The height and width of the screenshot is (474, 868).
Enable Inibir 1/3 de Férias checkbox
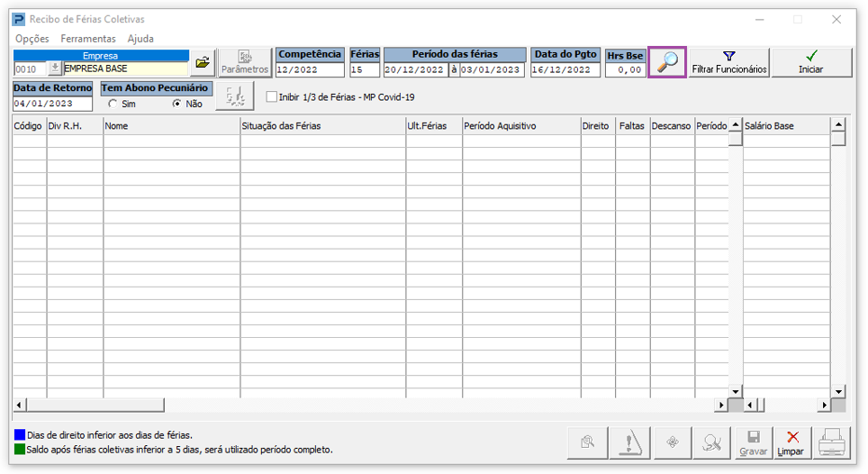click(272, 97)
